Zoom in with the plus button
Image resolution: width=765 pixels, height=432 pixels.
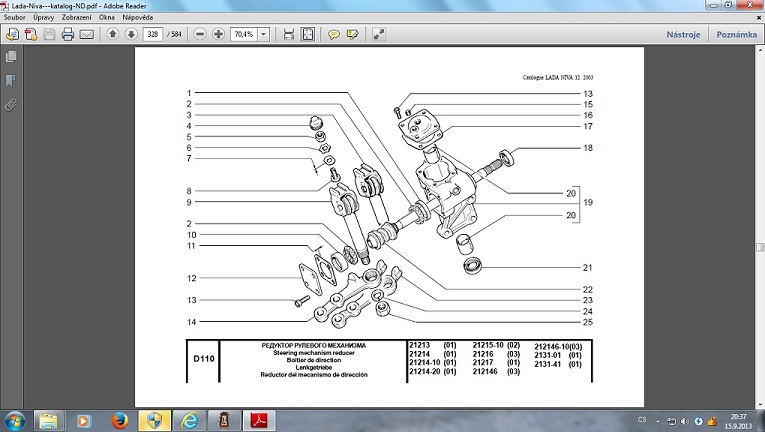(x=218, y=34)
